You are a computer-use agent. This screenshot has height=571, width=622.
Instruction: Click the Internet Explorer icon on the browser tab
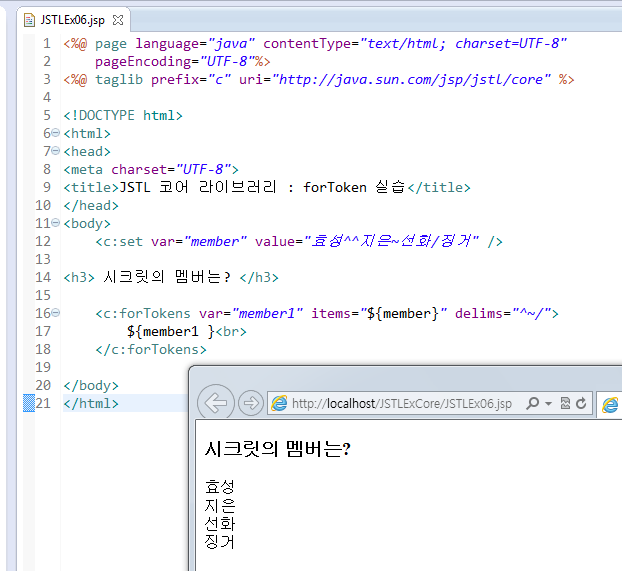point(610,405)
